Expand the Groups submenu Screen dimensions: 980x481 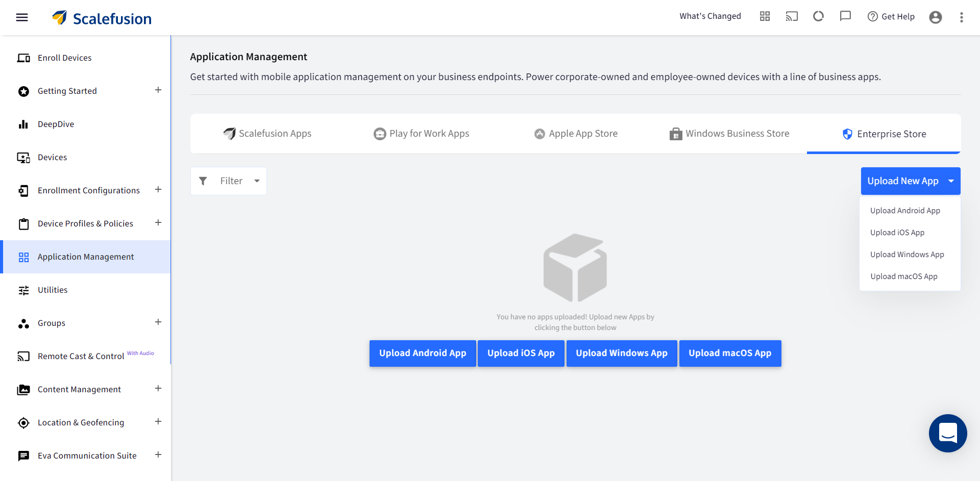[158, 322]
